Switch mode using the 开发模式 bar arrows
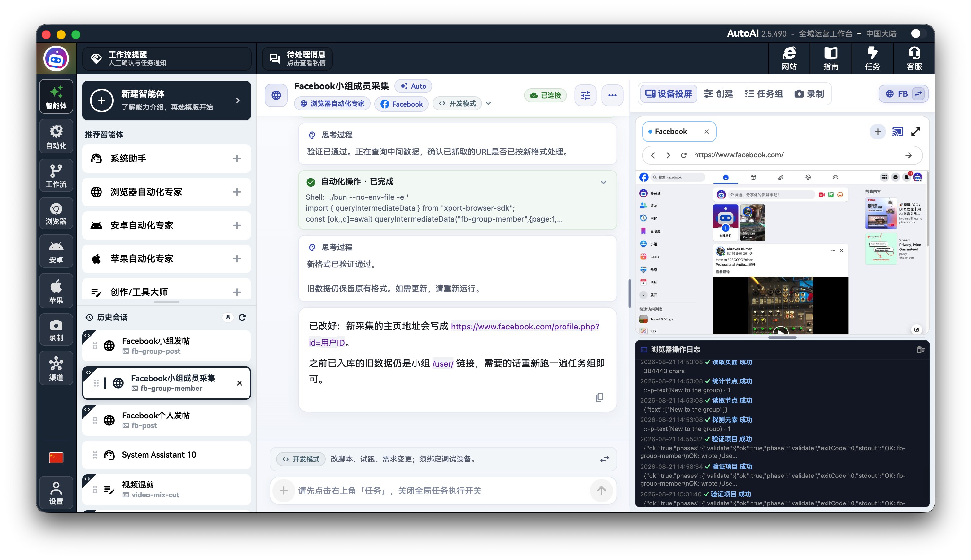 tap(605, 459)
